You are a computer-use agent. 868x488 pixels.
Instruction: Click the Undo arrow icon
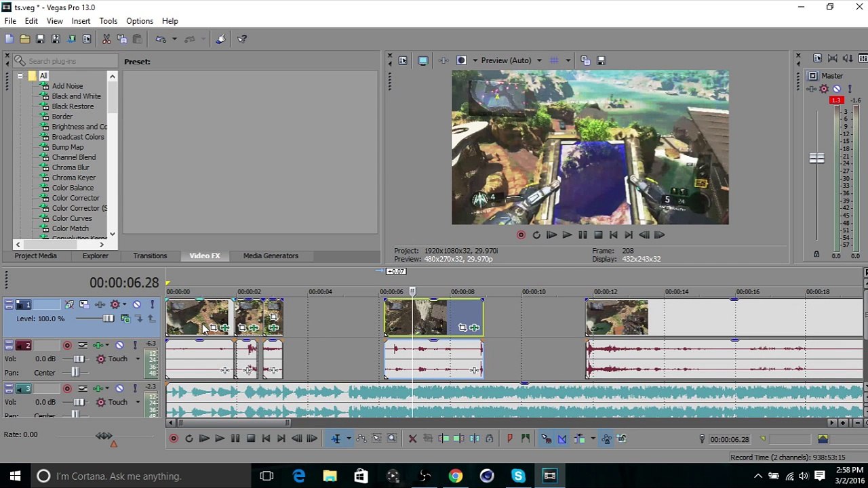tap(161, 39)
